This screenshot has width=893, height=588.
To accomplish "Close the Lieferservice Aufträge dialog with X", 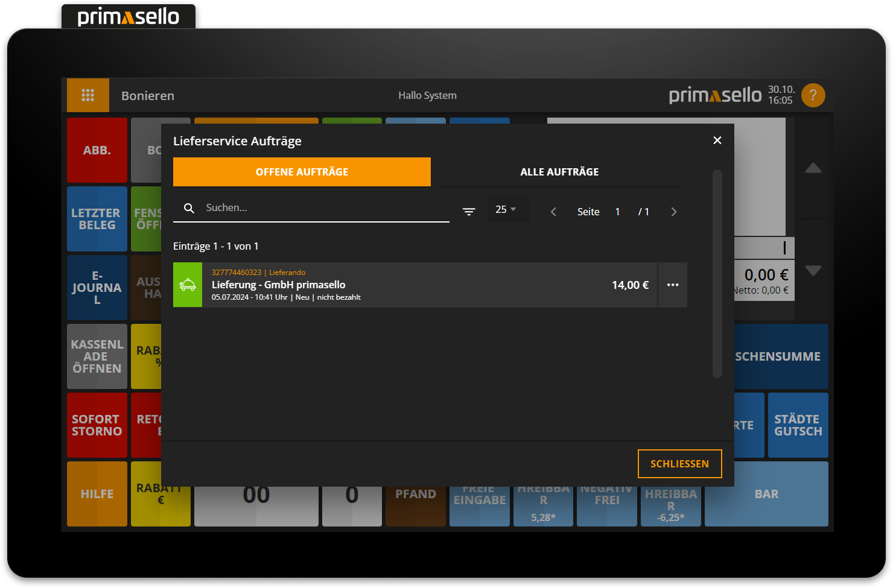I will 717,141.
